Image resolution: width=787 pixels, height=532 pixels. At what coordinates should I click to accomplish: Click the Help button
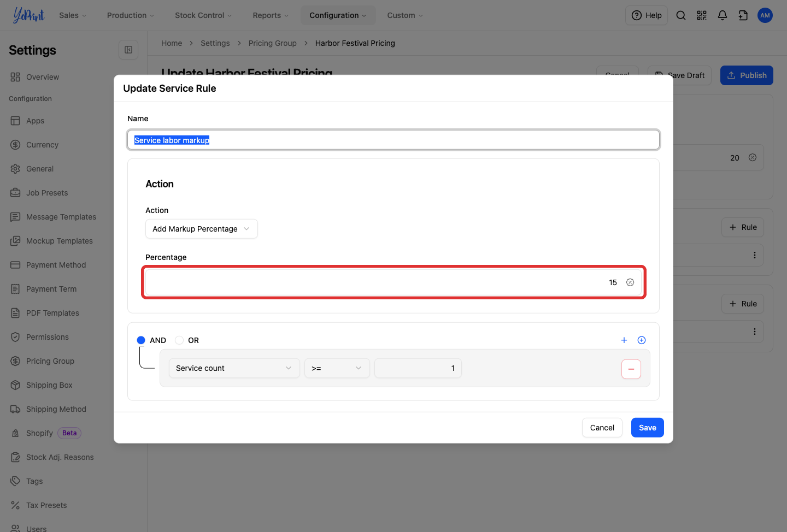coord(647,15)
